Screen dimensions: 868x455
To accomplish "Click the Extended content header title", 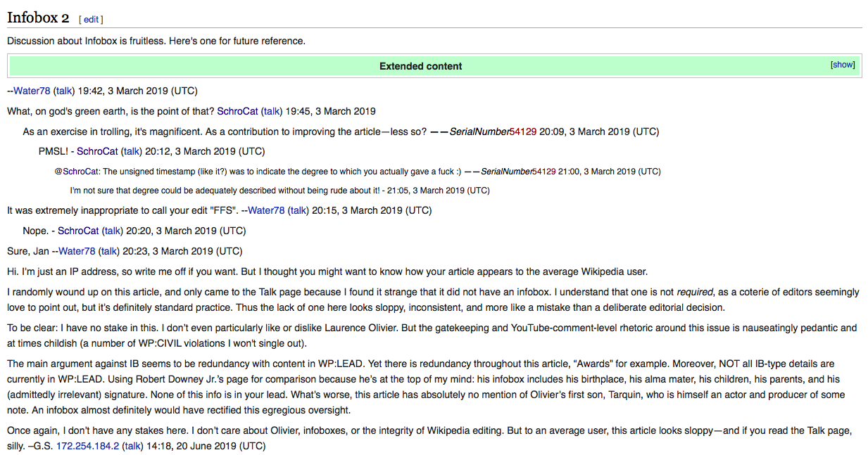I will (421, 66).
